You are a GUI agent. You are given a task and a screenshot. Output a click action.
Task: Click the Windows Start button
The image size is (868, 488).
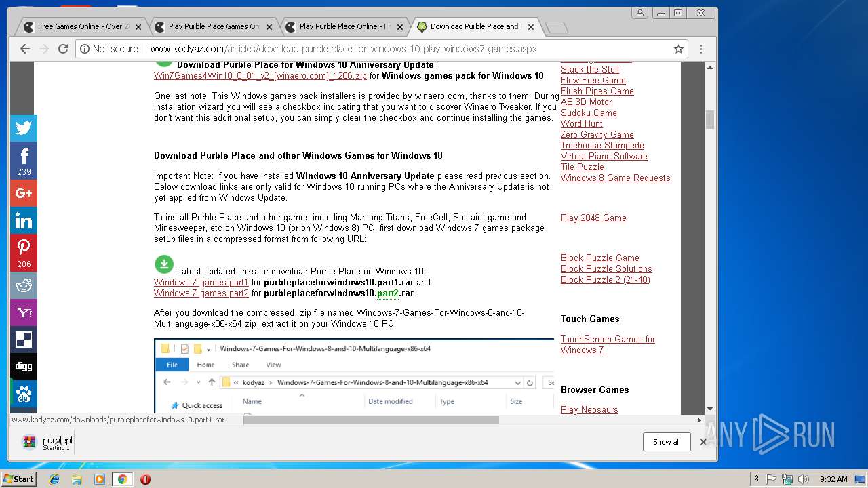[x=18, y=479]
